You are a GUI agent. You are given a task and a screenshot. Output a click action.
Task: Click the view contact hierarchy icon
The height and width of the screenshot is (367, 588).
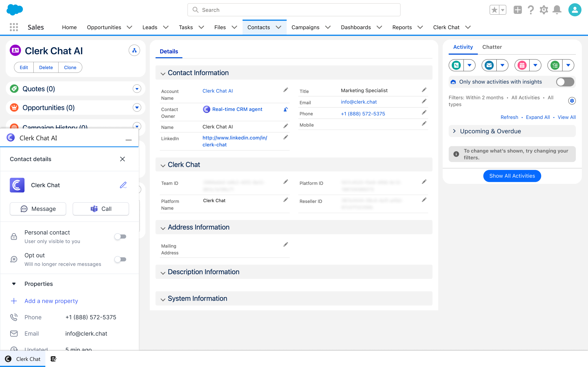coord(134,51)
